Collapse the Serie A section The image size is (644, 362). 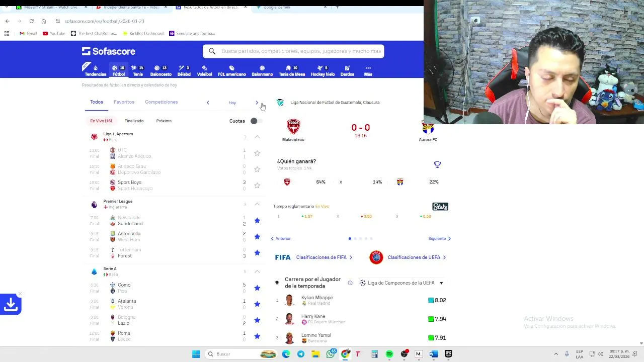click(x=257, y=271)
